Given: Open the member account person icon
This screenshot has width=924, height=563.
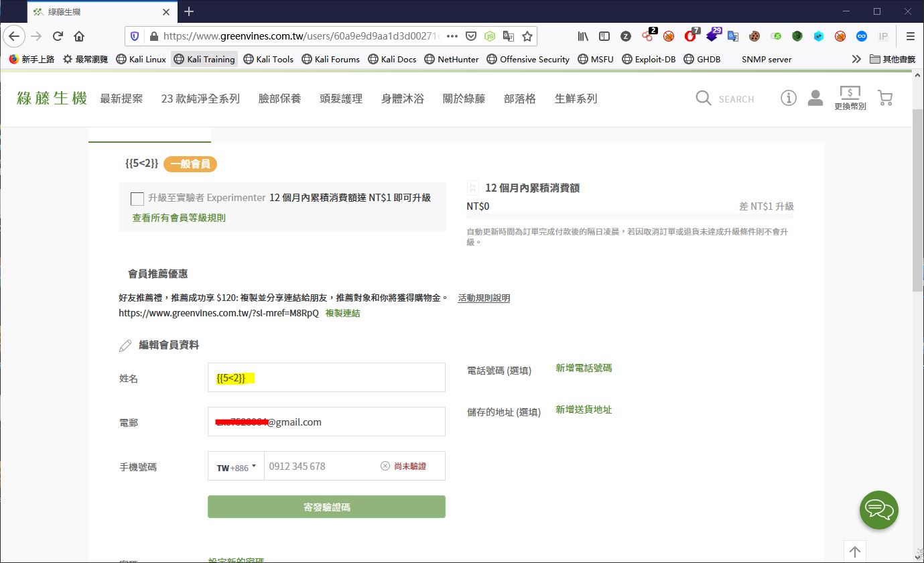Looking at the screenshot, I should click(815, 99).
